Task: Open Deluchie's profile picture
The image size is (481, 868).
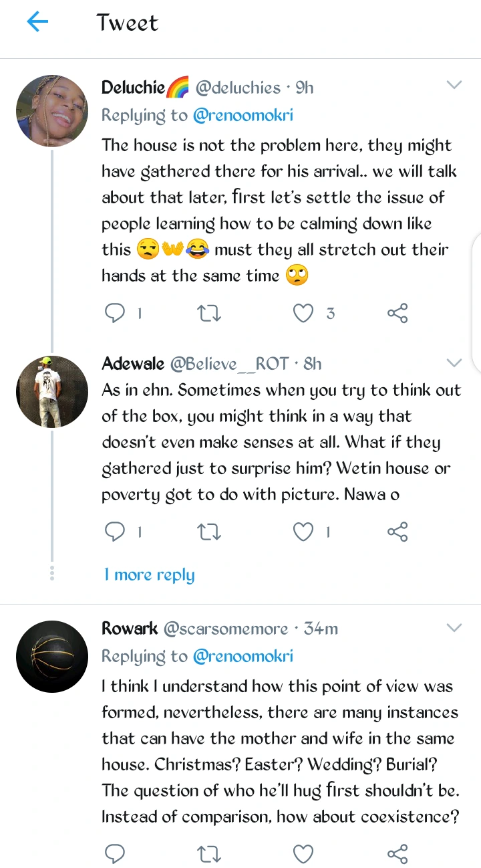Action: 52,111
